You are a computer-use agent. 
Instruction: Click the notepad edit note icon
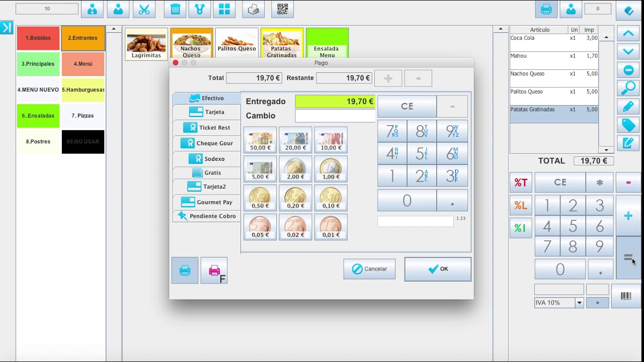click(x=628, y=143)
